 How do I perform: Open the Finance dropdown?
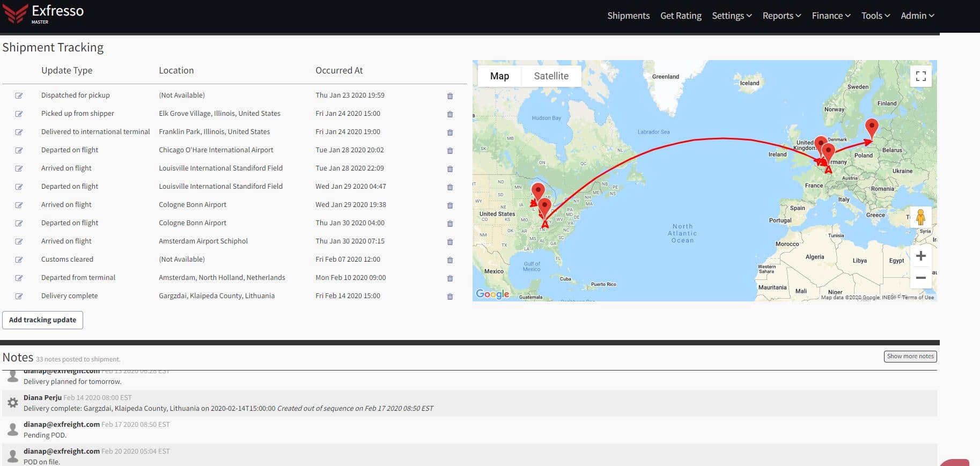pyautogui.click(x=831, y=16)
